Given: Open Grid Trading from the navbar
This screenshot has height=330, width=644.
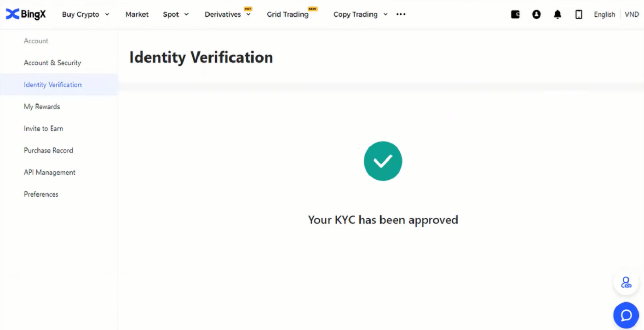Looking at the screenshot, I should pos(287,14).
